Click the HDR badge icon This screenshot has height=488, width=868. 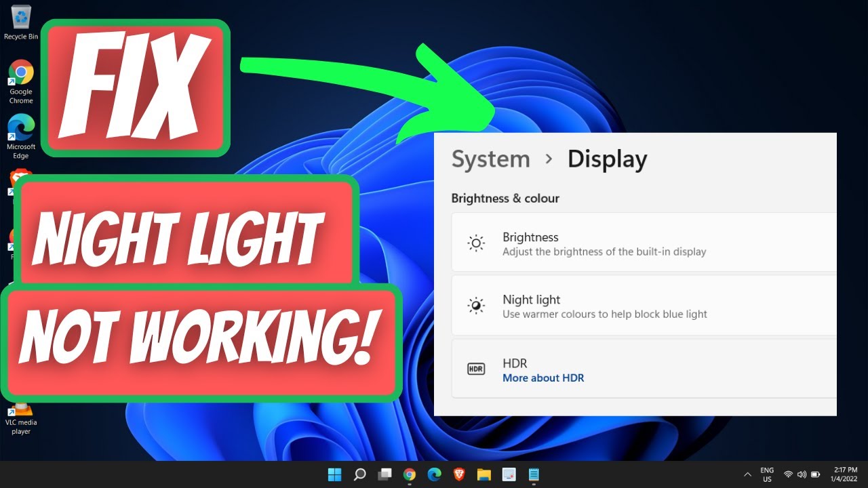[476, 369]
